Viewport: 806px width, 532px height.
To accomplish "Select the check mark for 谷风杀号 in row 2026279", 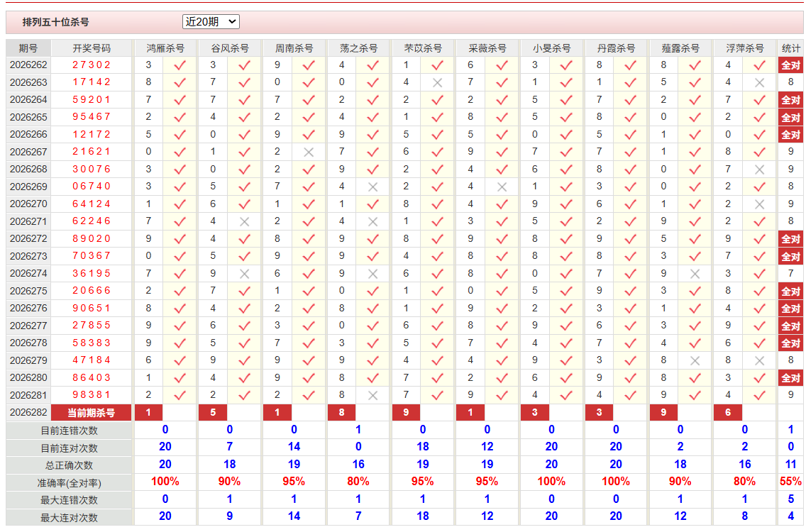I will pos(244,360).
